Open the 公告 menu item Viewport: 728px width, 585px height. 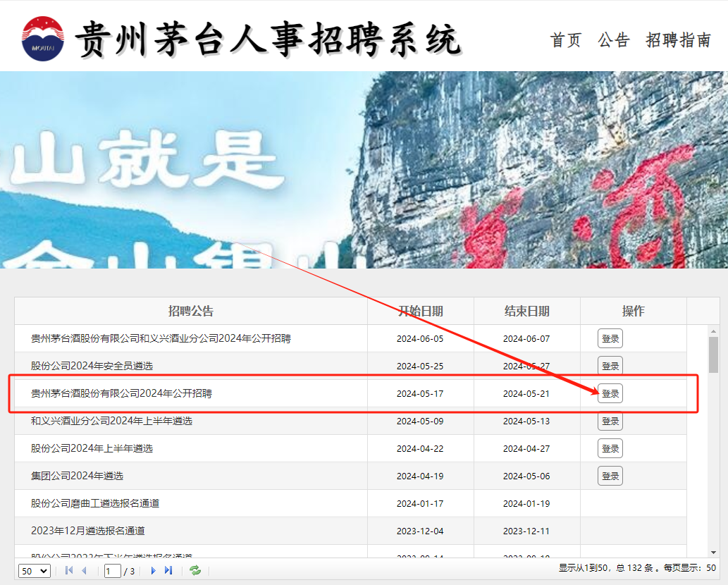tap(613, 40)
